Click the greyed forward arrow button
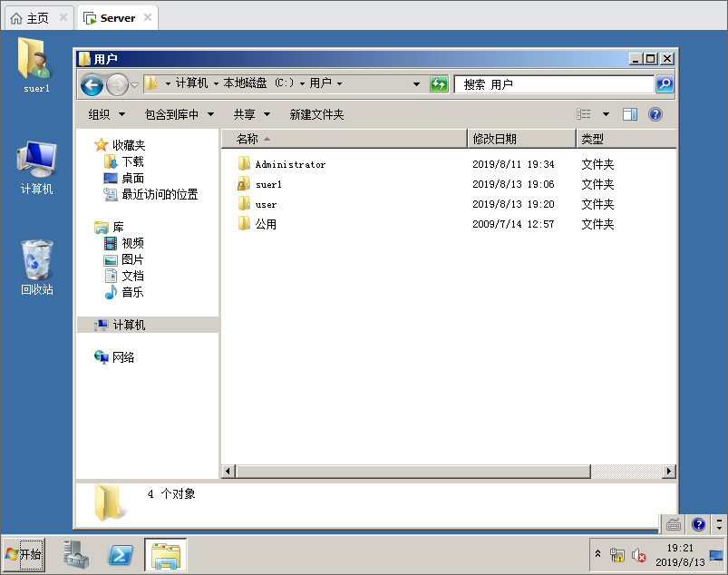Screen dimensions: 728x575 pyautogui.click(x=117, y=85)
